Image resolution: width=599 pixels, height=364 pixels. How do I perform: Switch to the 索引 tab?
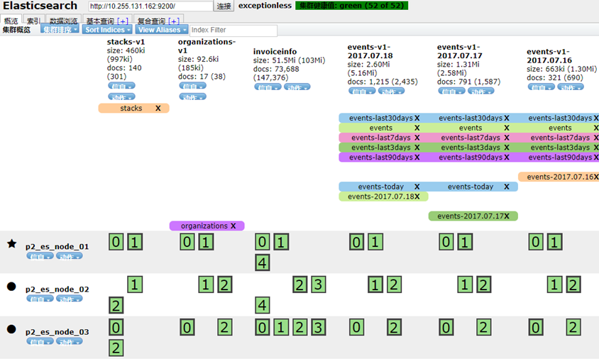pyautogui.click(x=33, y=21)
